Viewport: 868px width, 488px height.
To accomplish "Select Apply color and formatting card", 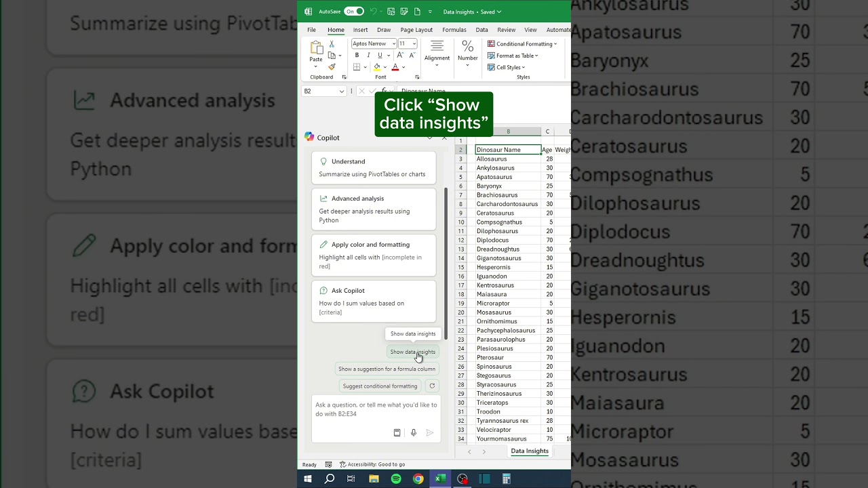I will pos(374,255).
